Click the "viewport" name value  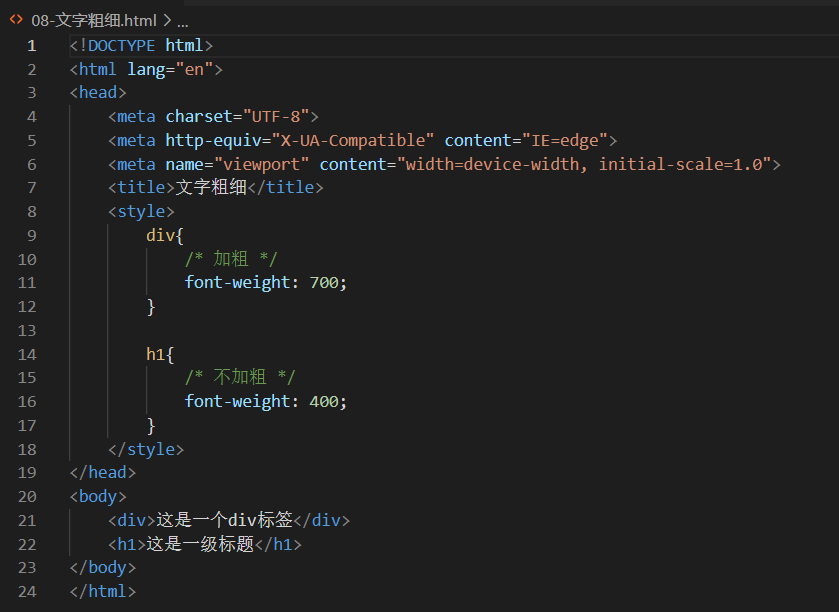(262, 164)
